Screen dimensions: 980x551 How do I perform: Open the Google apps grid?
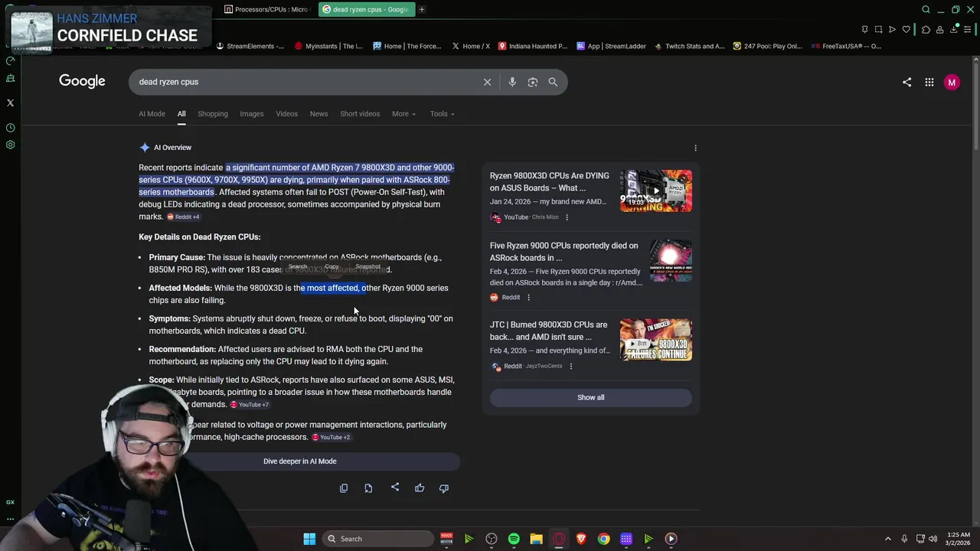(x=929, y=82)
